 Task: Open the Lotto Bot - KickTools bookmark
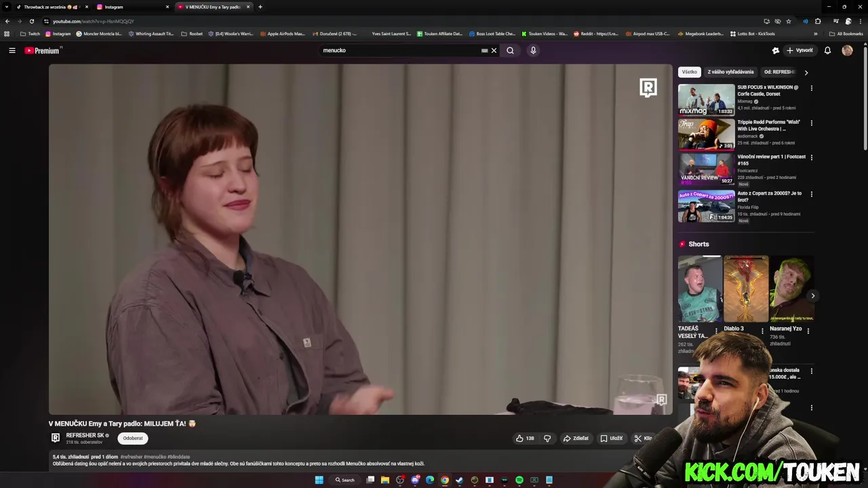(752, 34)
